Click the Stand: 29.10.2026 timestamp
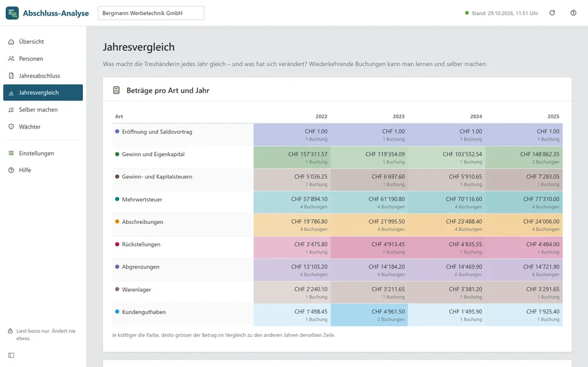This screenshot has width=588, height=367. pyautogui.click(x=505, y=13)
